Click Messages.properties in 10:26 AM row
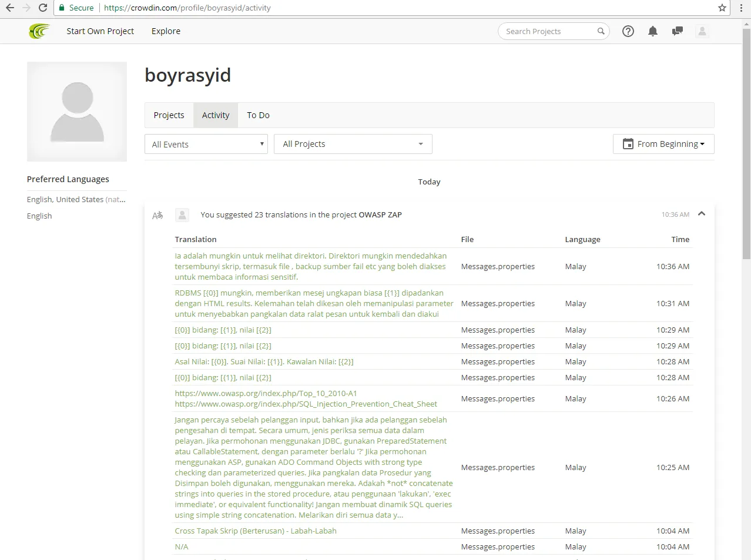Viewport: 751px width, 560px height. (498, 398)
